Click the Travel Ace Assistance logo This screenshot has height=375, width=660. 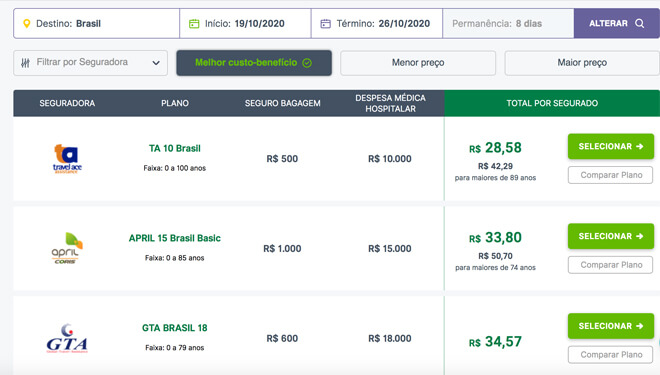(67, 159)
